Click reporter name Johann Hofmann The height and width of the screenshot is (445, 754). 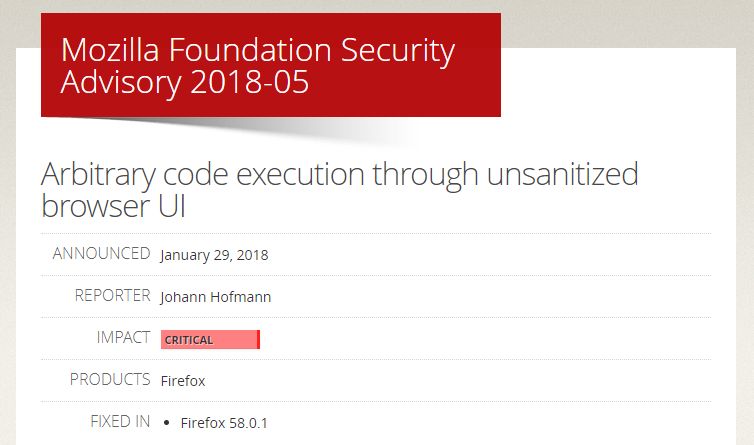coord(215,297)
